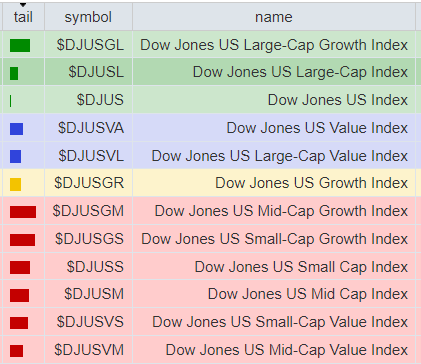
Task: Select the $DJUSVM symbol cell
Action: tap(88, 350)
